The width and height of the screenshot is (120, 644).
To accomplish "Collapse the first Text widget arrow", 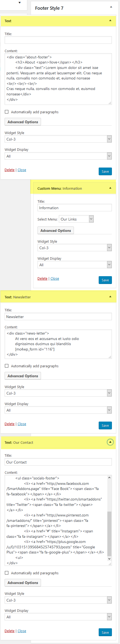I will [110, 21].
